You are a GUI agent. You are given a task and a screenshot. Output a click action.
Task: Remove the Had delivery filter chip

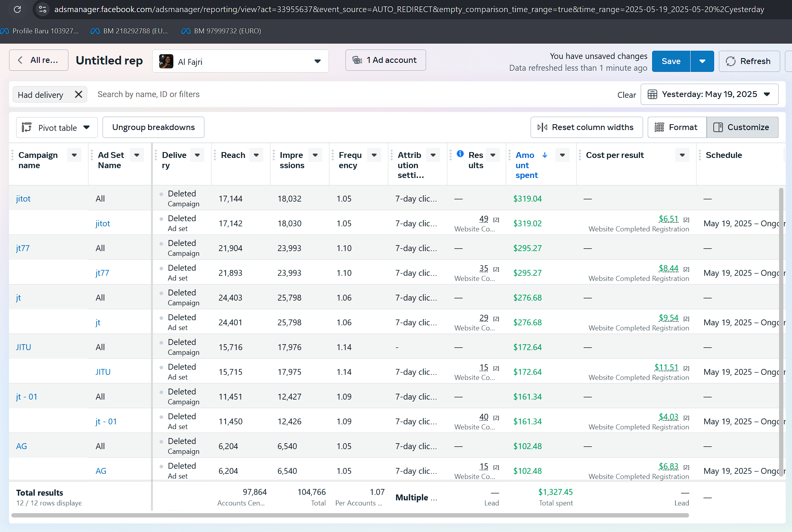(x=79, y=94)
